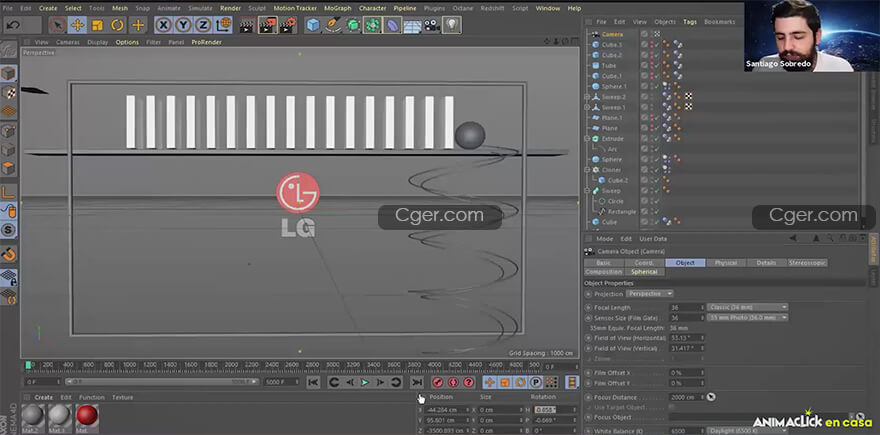Click the MoGraph Array green icon
880x435 pixels.
coord(372,25)
